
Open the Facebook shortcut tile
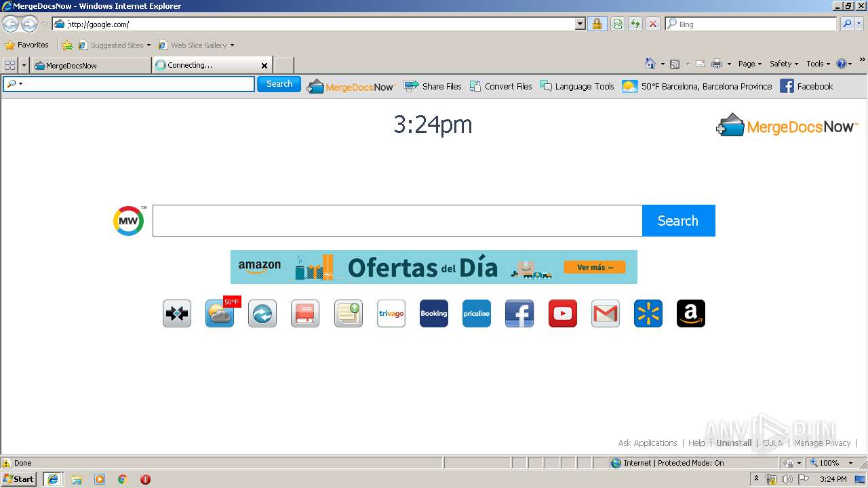coord(519,314)
